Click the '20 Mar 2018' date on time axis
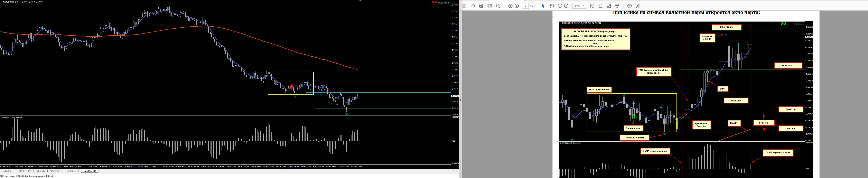Viewport: 868px width, 178px height. [5, 166]
